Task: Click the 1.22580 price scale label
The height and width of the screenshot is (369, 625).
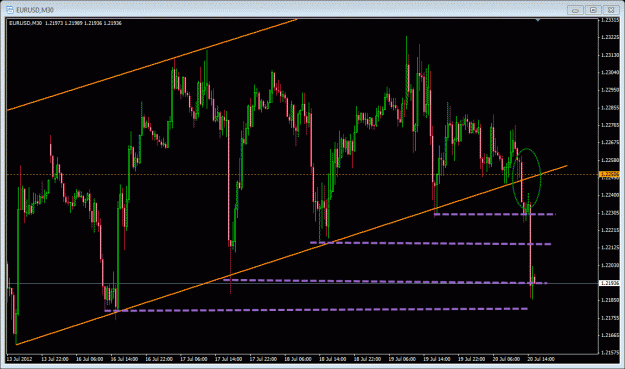Action: point(610,160)
